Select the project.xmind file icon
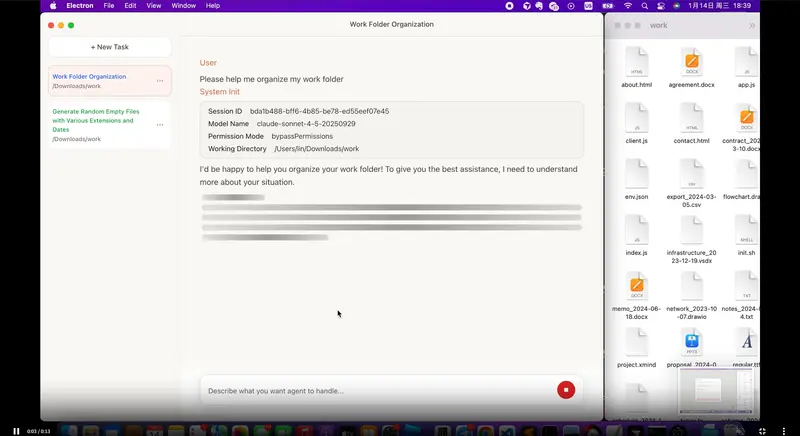 (637, 343)
